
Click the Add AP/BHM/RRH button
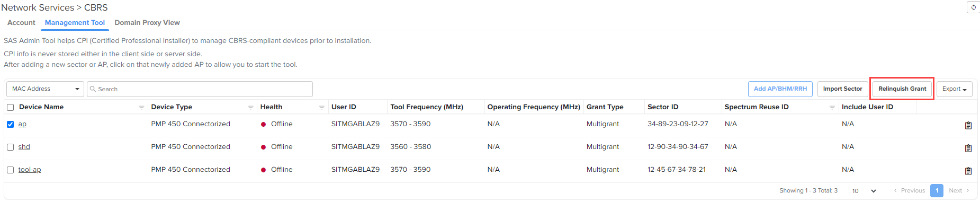point(780,89)
